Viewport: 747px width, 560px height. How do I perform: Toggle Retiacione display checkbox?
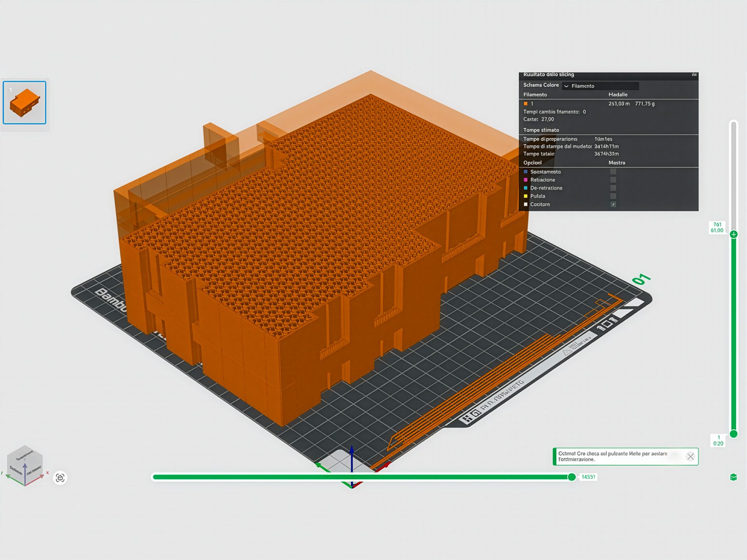[x=613, y=180]
